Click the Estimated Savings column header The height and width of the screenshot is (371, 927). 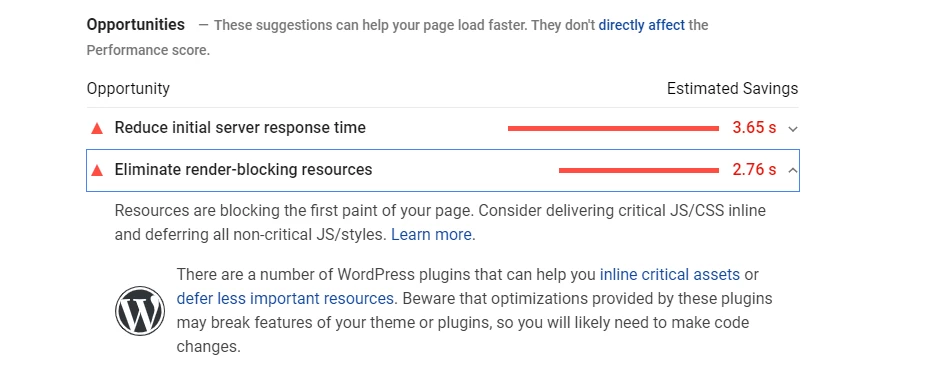coord(732,89)
